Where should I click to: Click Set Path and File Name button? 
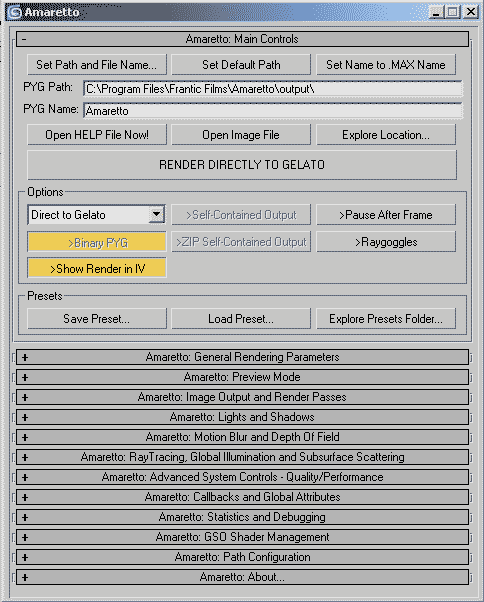point(97,64)
